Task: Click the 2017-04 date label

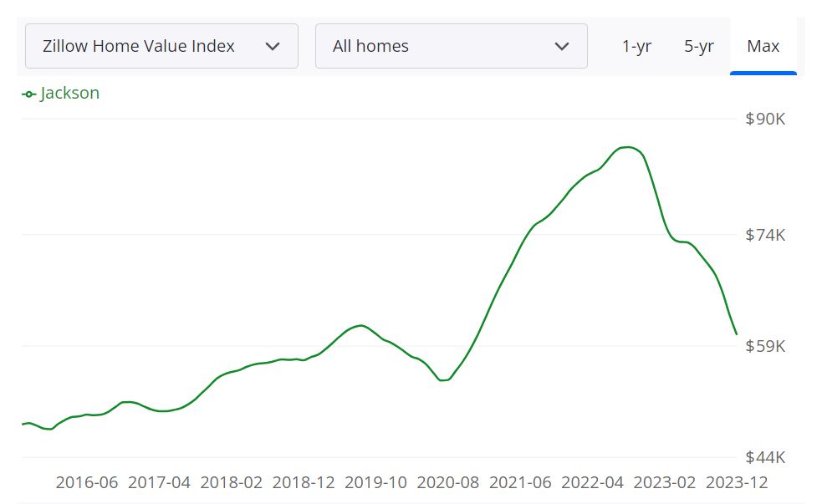Action: [x=160, y=482]
